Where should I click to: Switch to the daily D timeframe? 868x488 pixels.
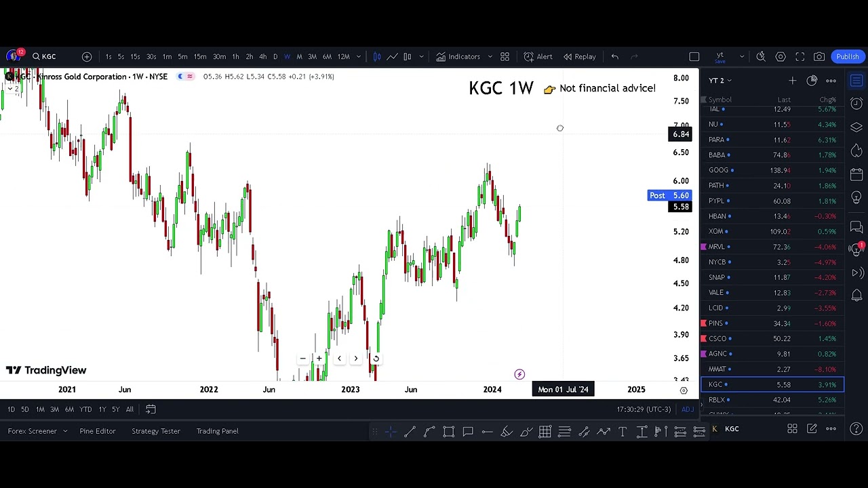point(275,56)
